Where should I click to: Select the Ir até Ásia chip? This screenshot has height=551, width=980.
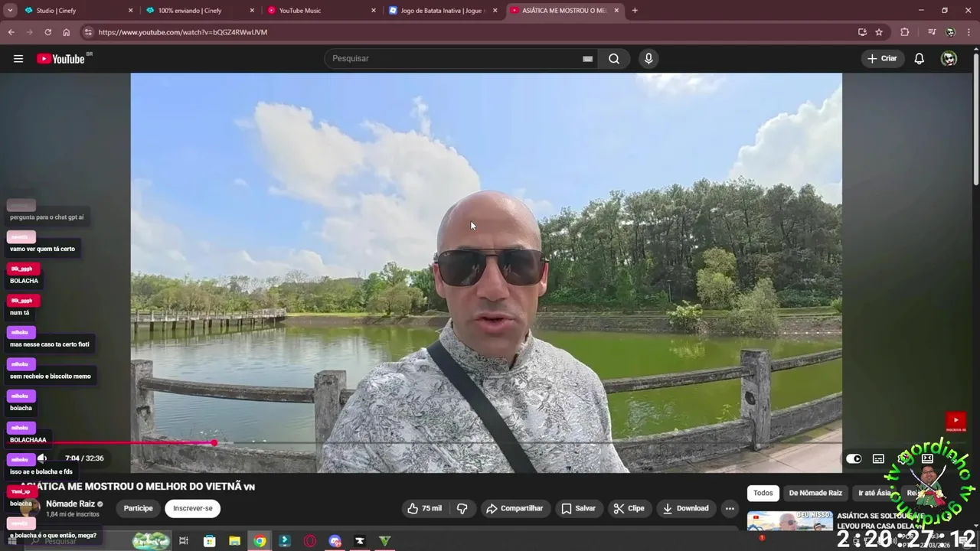pos(874,493)
